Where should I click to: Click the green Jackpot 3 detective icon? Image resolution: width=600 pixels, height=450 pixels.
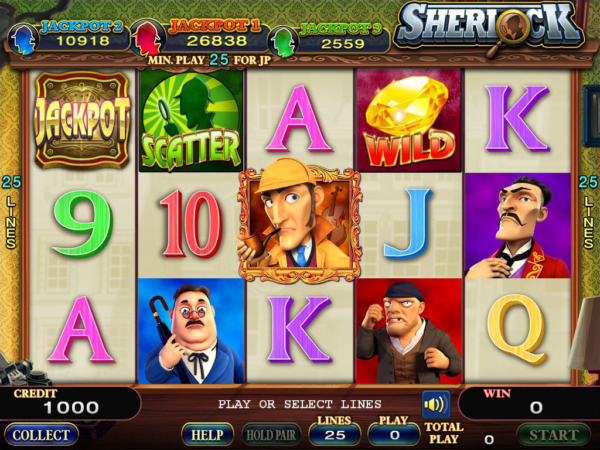tap(284, 42)
